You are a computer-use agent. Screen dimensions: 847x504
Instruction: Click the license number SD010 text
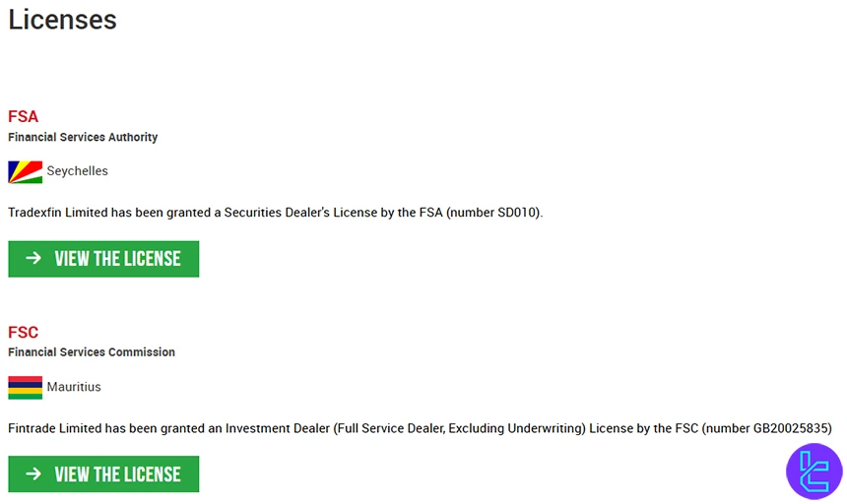521,213
